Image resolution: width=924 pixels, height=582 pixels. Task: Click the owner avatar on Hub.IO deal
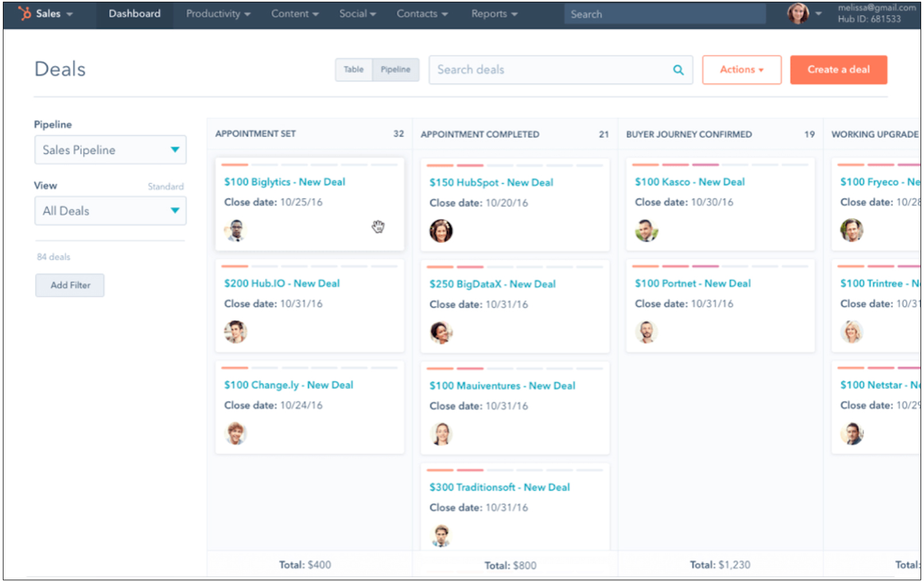[235, 332]
